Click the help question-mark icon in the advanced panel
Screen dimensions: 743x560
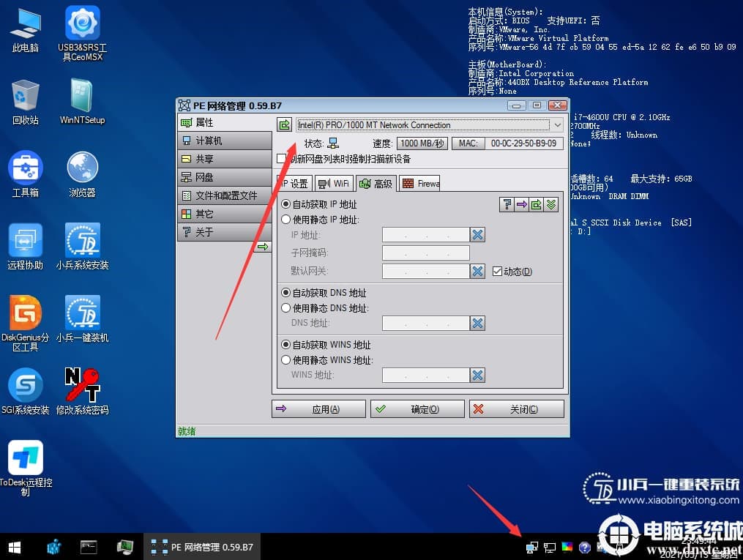click(507, 204)
